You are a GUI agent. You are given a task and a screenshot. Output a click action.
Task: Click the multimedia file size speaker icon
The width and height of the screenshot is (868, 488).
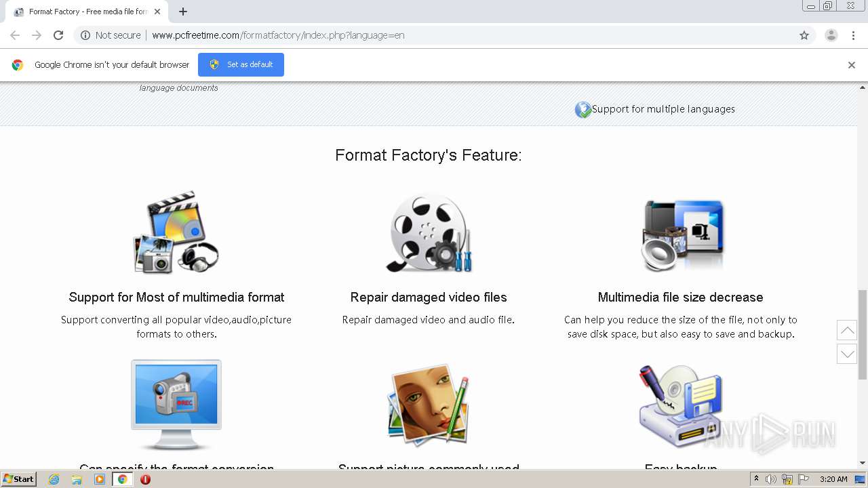tap(683, 235)
